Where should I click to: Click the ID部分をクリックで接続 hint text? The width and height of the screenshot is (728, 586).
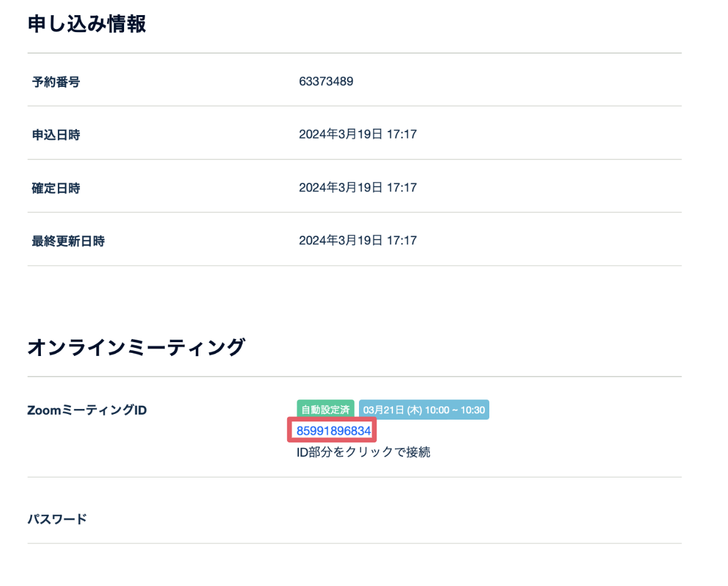point(363,452)
